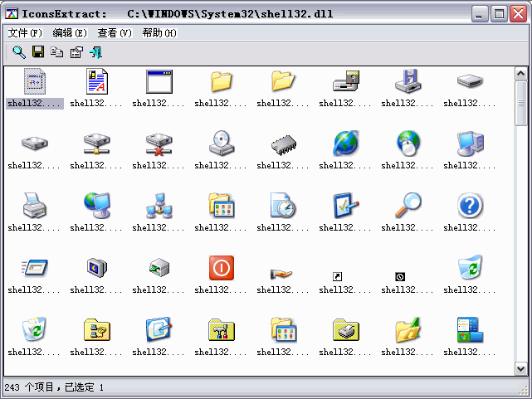Screen dimensions: 532x399
Task: Select the small shortcut arrow overlay icon
Action: pyautogui.click(x=337, y=276)
